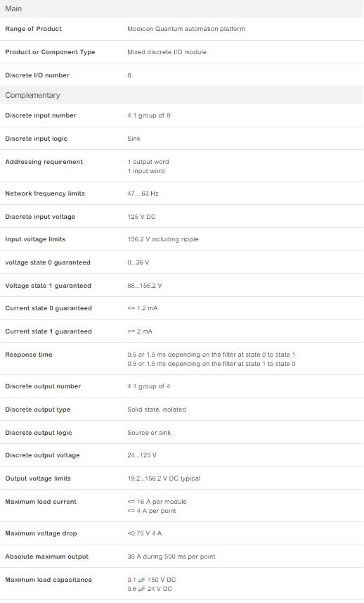The height and width of the screenshot is (603, 364).
Task: Click the Discrete I/O number row
Action: (x=181, y=75)
